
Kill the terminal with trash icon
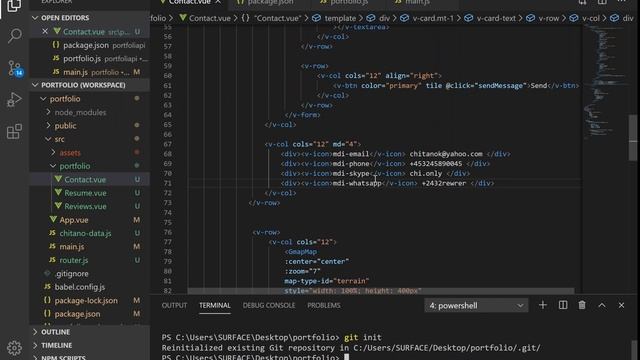click(x=582, y=305)
